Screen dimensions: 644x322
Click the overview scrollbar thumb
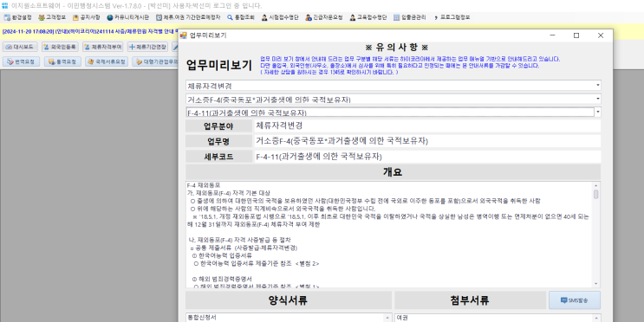(596, 194)
